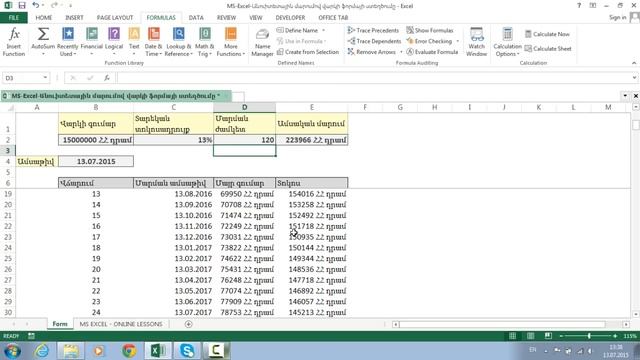Switch to Normal view in status bar
This screenshot has width=640, height=360.
513,336
